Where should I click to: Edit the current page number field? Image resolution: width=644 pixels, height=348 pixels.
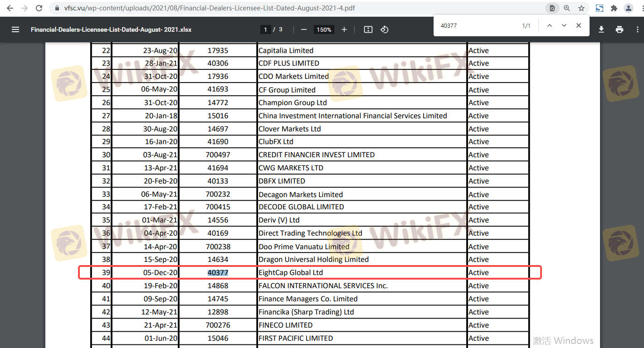(265, 29)
